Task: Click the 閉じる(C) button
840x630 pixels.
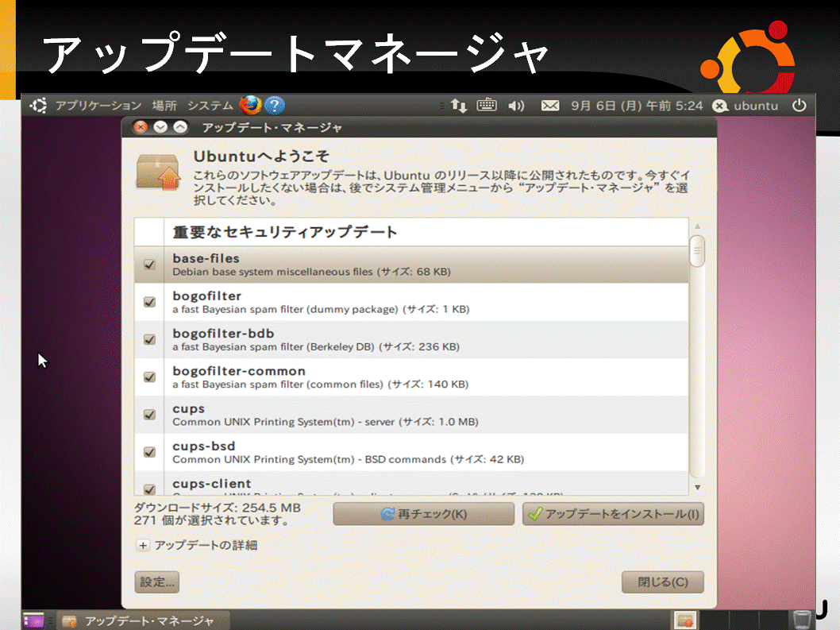Action: point(663,582)
